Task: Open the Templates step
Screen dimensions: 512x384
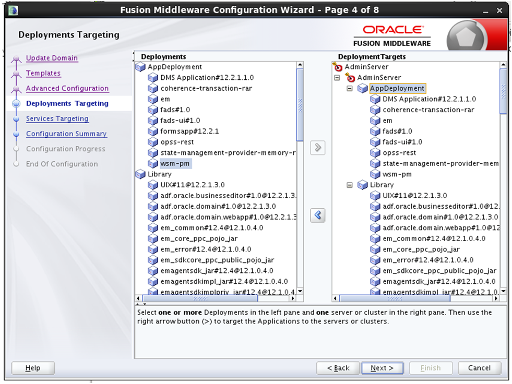Action: pos(43,73)
